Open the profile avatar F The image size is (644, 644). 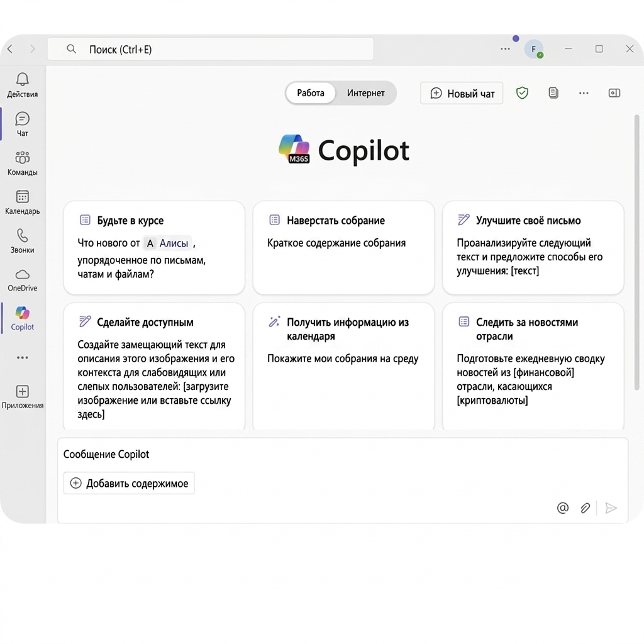coord(533,49)
